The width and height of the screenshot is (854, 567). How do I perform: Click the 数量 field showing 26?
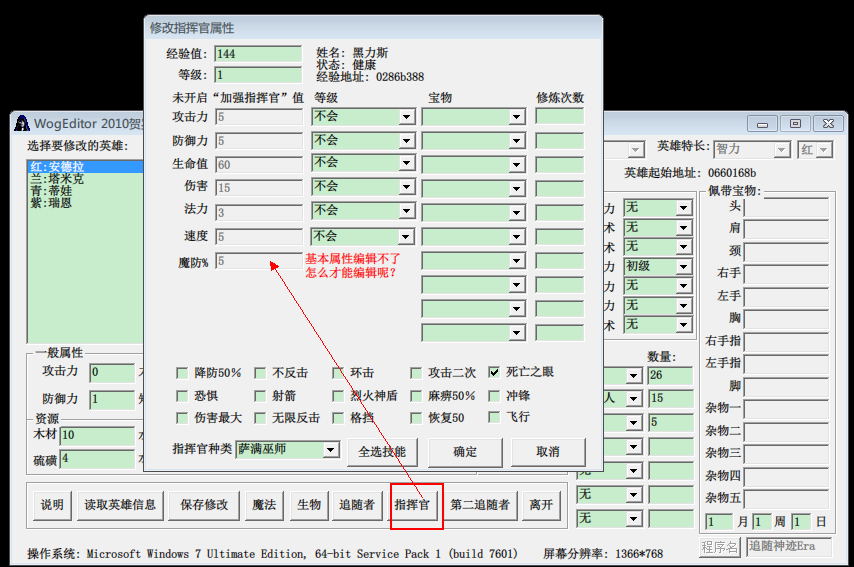[x=670, y=375]
